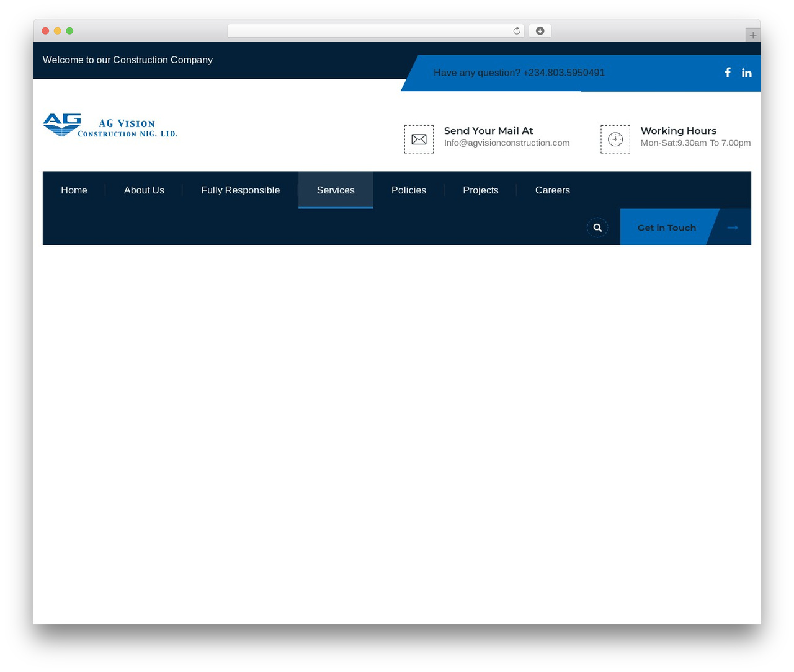Click the Info@agvisionconstruction.com email address

[507, 143]
